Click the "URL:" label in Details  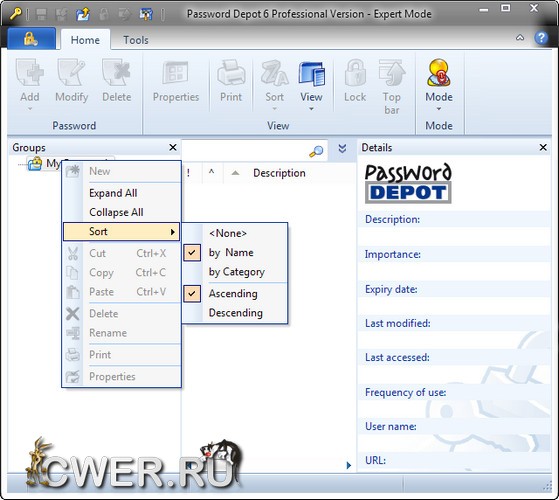pos(375,460)
